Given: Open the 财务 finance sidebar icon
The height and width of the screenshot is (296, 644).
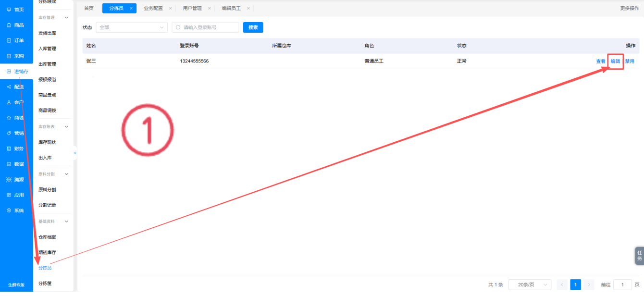Looking at the screenshot, I should point(9,148).
